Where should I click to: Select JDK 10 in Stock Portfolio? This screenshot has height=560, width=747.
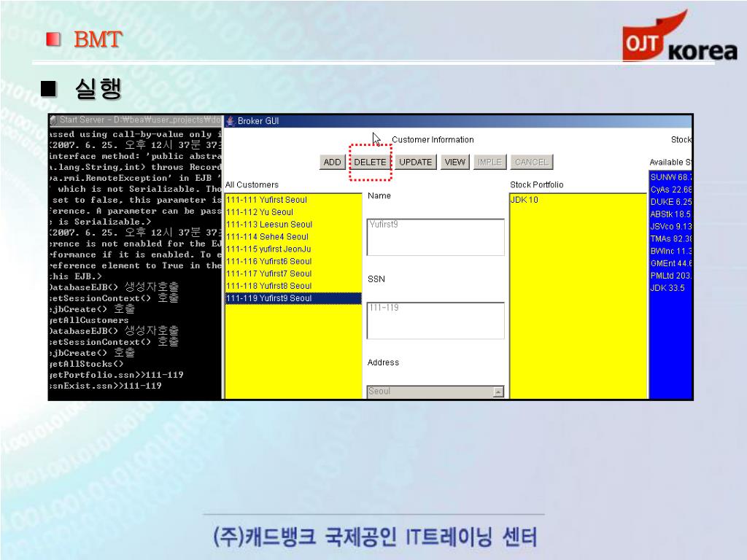(578, 200)
